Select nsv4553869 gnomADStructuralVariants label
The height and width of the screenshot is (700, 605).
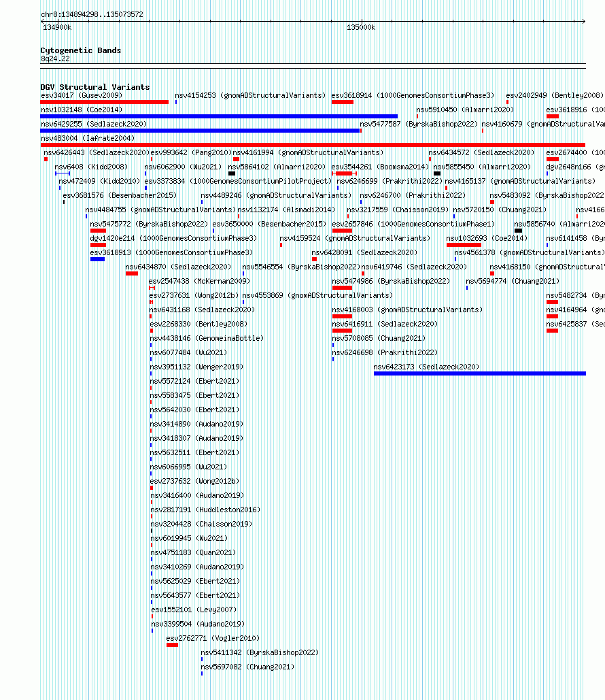coord(317,295)
